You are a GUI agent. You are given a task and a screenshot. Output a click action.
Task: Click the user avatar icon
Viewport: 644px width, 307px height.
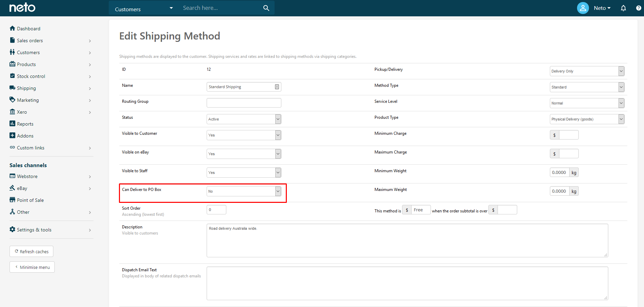[583, 8]
